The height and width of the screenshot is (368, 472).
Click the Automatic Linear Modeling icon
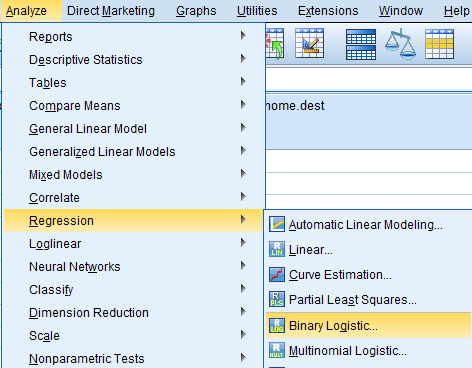277,224
